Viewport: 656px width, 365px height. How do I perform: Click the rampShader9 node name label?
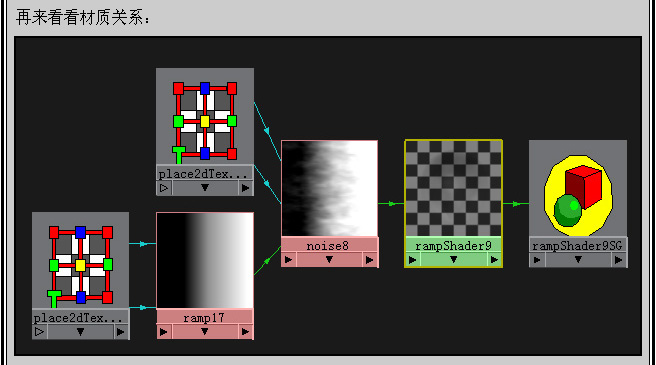point(454,246)
